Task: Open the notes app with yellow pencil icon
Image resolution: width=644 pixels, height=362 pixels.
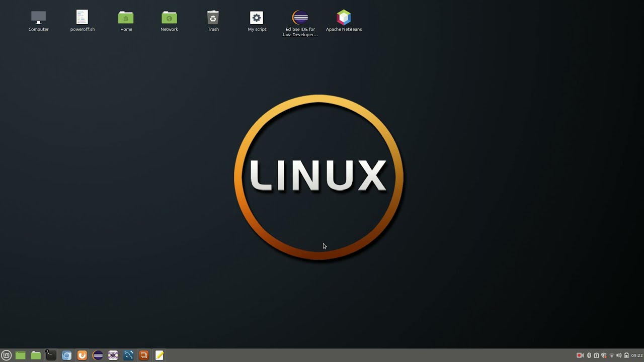Action: (x=159, y=355)
